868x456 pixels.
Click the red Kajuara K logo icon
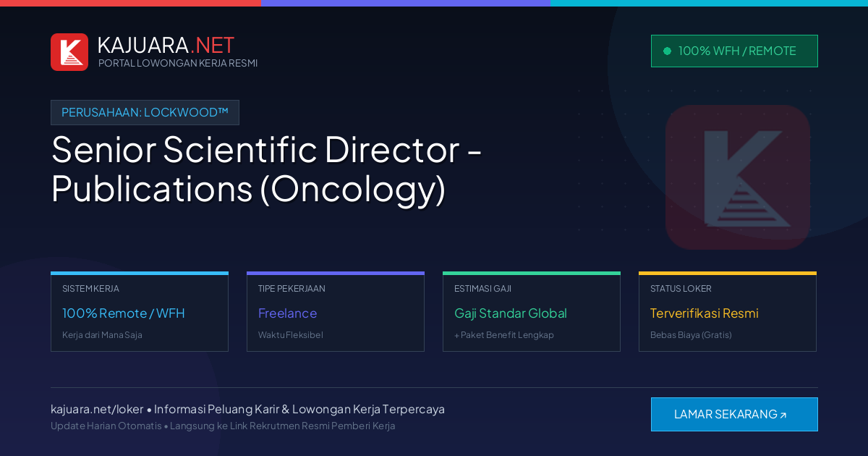coord(69,52)
